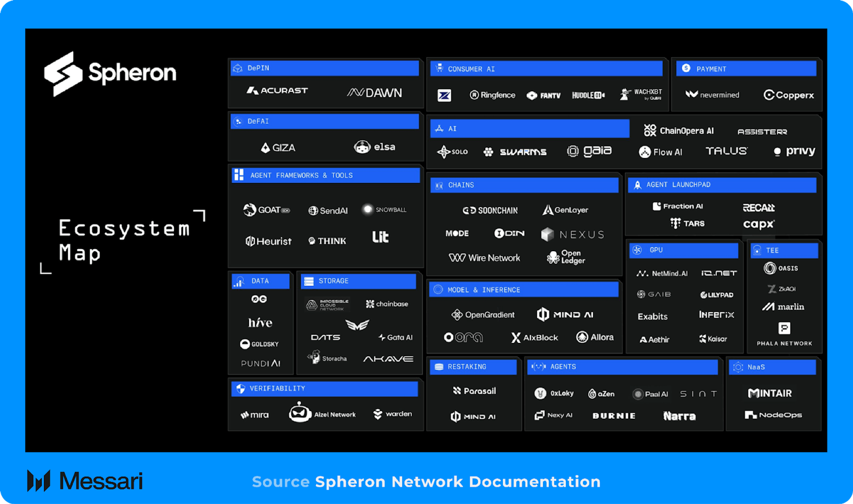This screenshot has width=853, height=504.
Task: Click the Nexus cube logo
Action: click(x=548, y=234)
